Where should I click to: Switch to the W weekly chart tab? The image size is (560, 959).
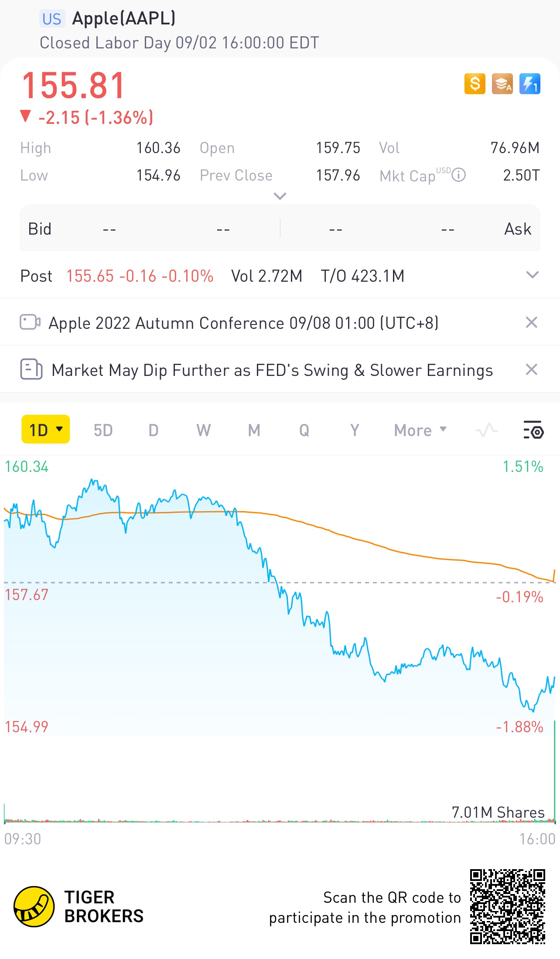(x=203, y=430)
